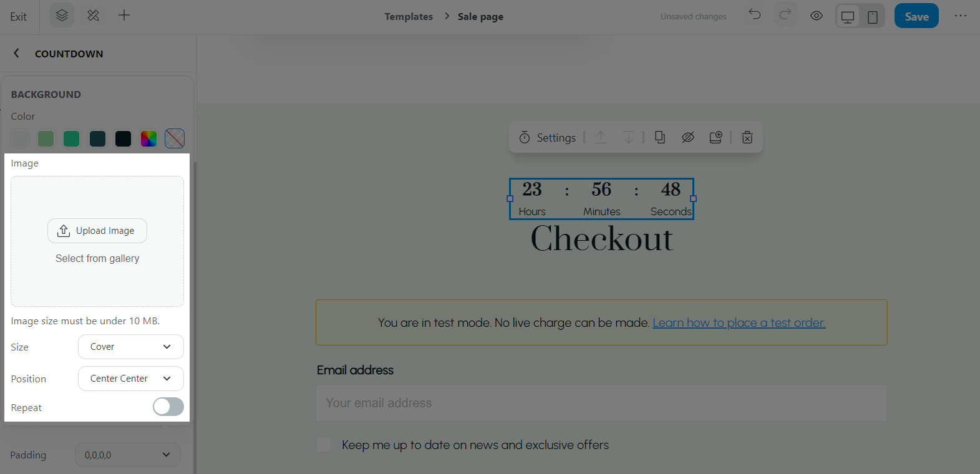
Task: Open Settings in the element toolbar
Action: click(548, 138)
